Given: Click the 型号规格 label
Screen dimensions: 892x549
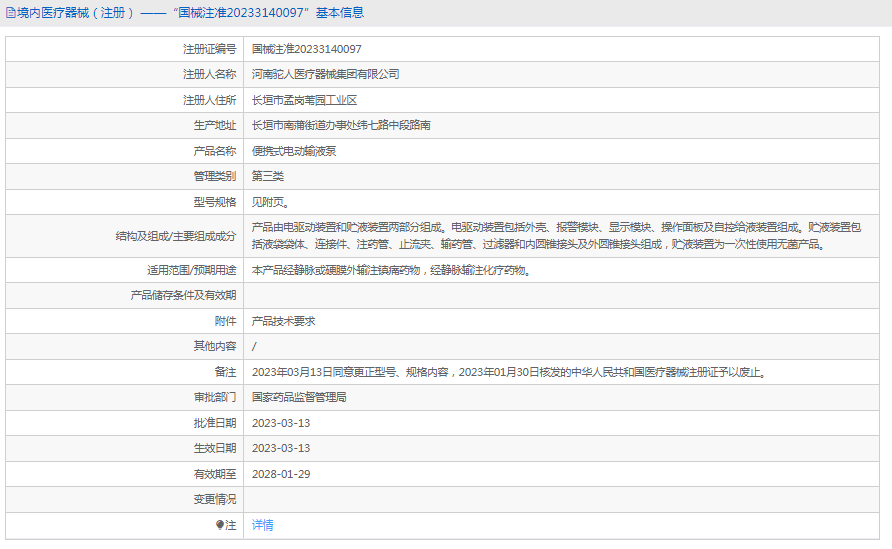Looking at the screenshot, I should pos(214,202).
